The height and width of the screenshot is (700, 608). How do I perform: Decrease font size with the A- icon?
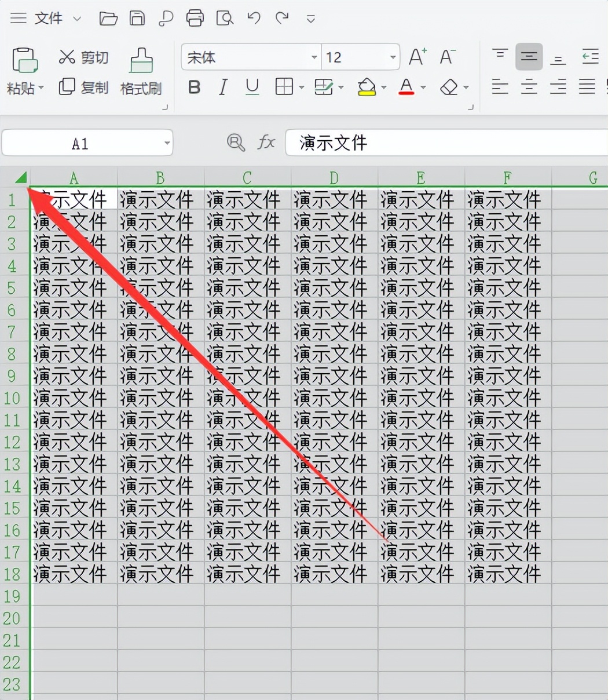point(446,57)
